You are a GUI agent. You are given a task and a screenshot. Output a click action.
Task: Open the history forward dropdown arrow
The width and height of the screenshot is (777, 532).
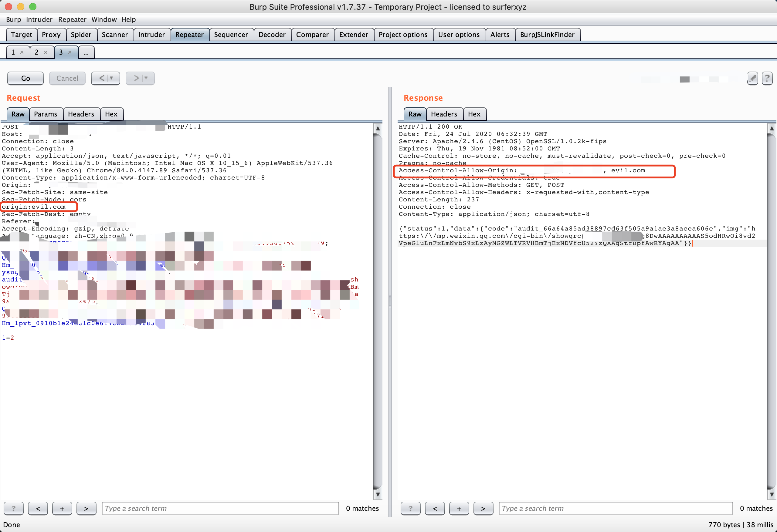146,78
